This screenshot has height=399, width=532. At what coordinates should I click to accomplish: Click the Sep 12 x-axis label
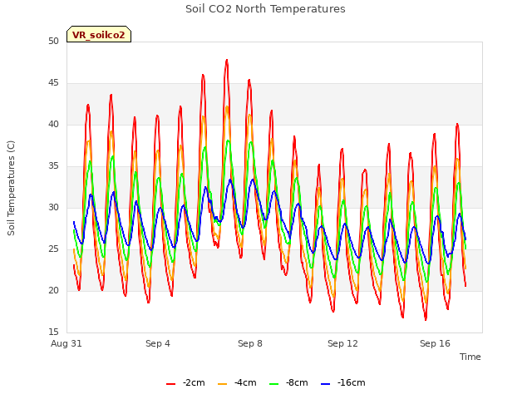(342, 343)
